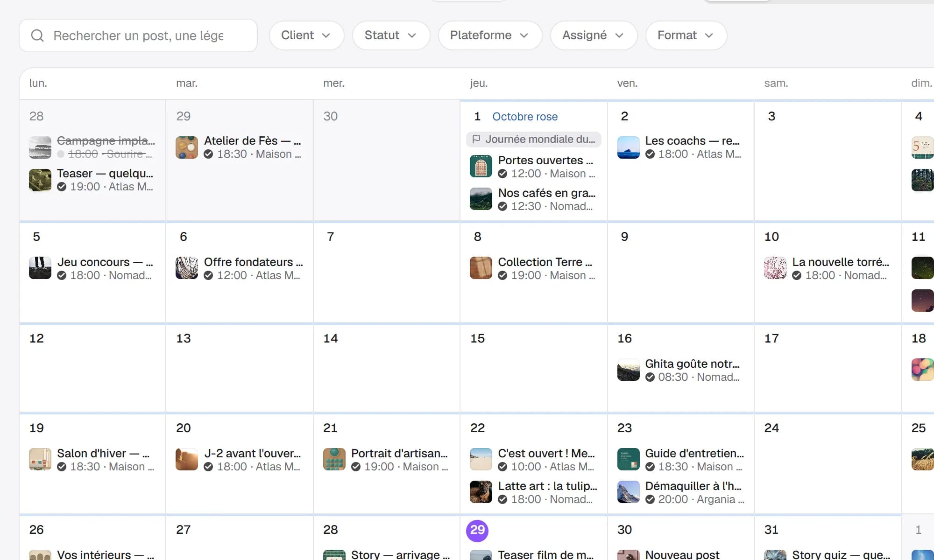Open cancelled Campagne impla post thumbnail
The height and width of the screenshot is (560, 934).
tap(40, 147)
